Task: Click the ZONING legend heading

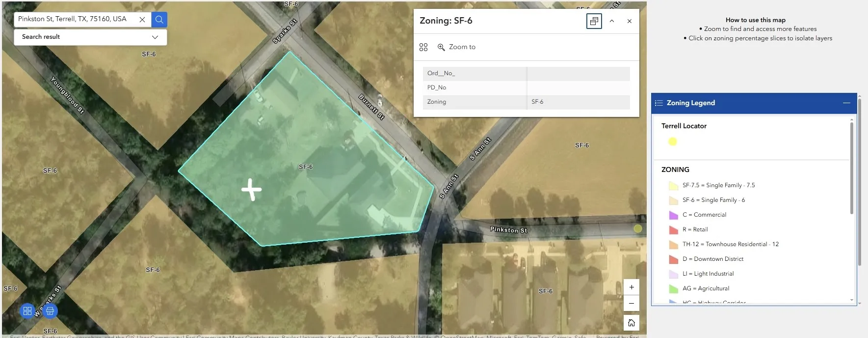Action: 675,169
